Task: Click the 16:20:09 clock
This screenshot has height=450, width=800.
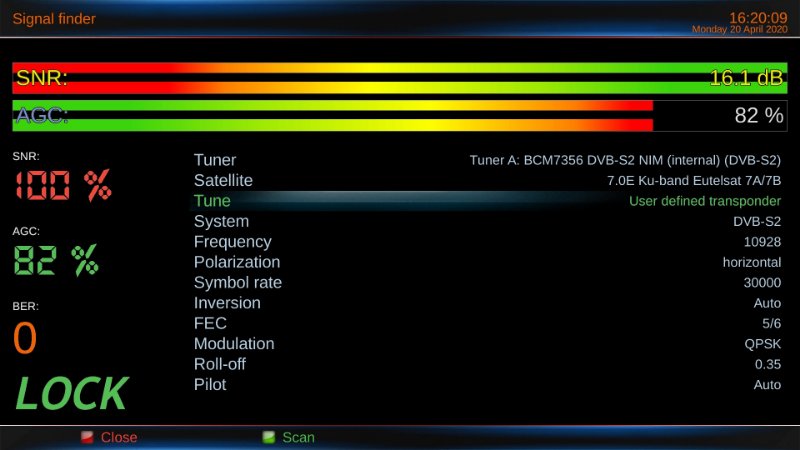Action: 758,18
